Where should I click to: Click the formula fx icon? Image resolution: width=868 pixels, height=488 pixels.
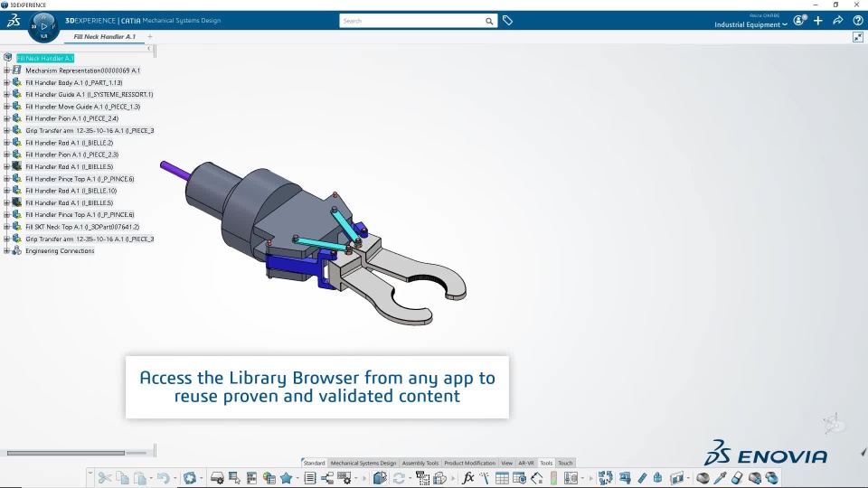(467, 477)
